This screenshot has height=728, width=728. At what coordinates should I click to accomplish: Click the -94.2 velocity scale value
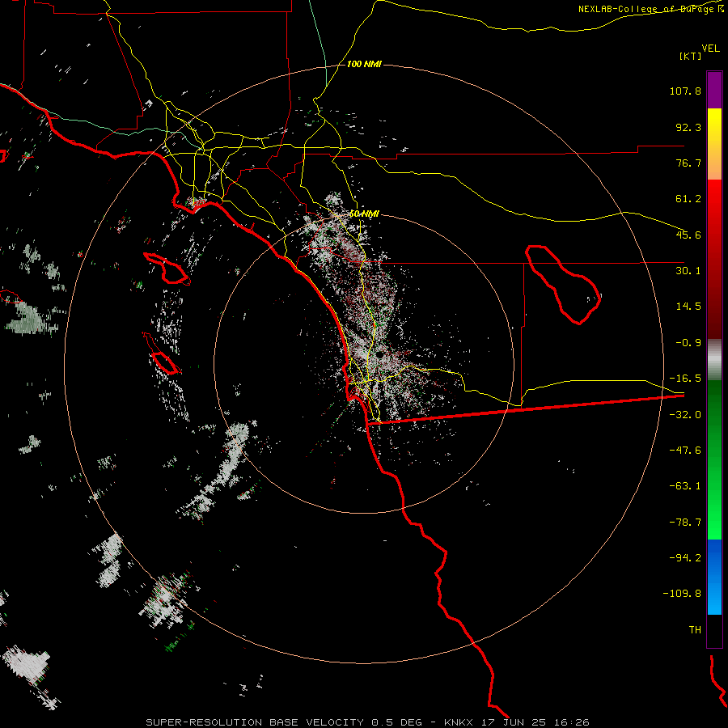coord(685,557)
